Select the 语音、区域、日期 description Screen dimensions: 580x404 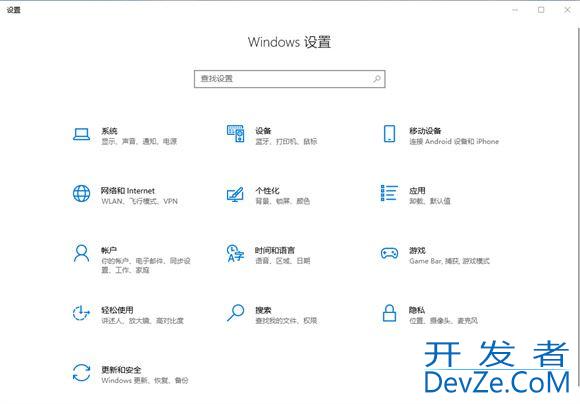pos(283,261)
